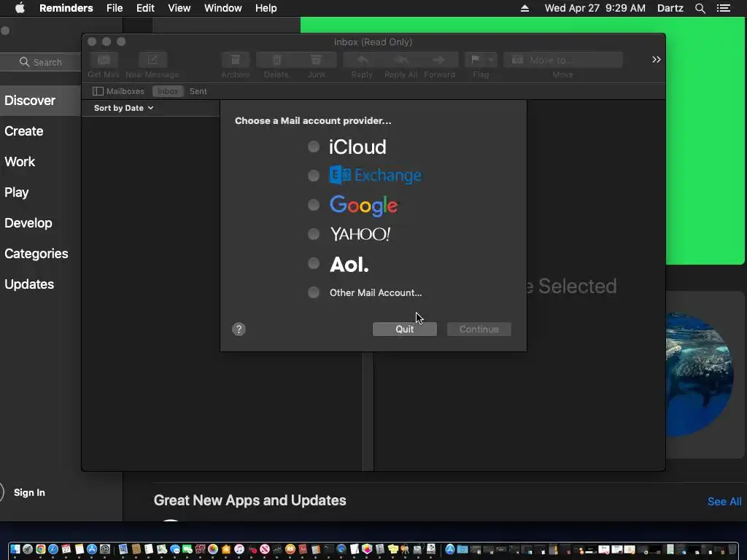Open the Window menu
The width and height of the screenshot is (747, 560).
223,8
